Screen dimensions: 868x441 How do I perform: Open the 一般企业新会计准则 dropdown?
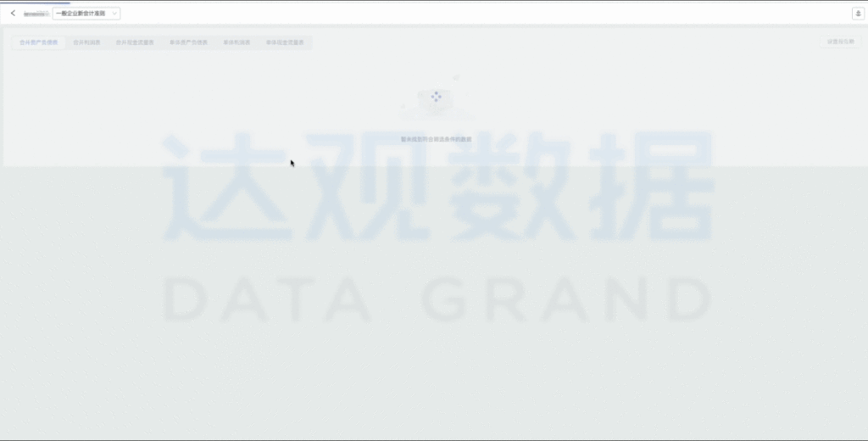[86, 14]
